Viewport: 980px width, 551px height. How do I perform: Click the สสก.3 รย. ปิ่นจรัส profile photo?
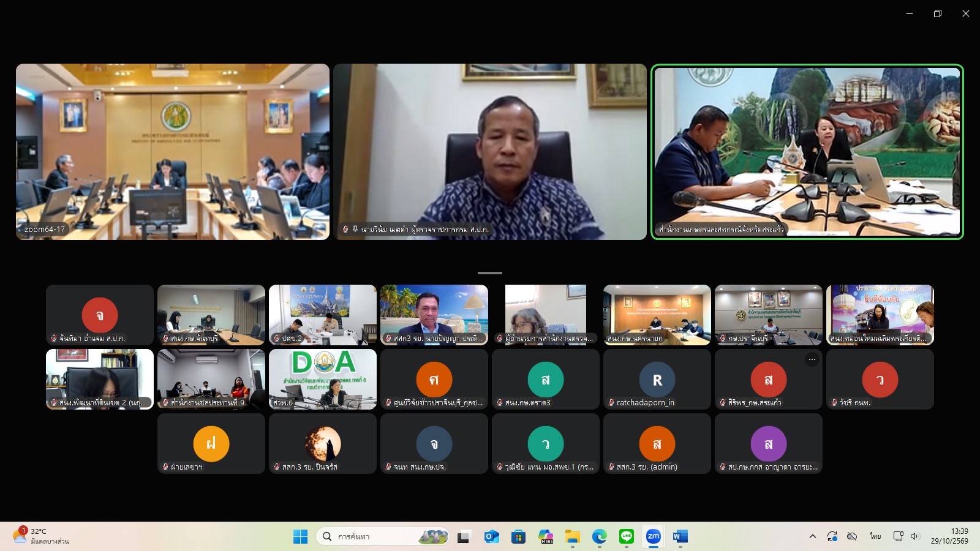pos(323,444)
